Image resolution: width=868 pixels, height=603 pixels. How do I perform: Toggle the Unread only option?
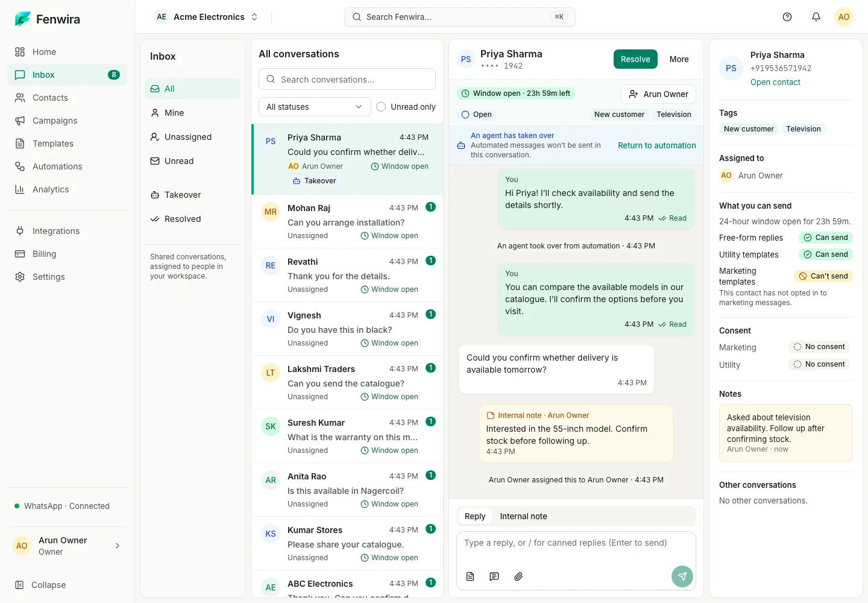pos(406,107)
